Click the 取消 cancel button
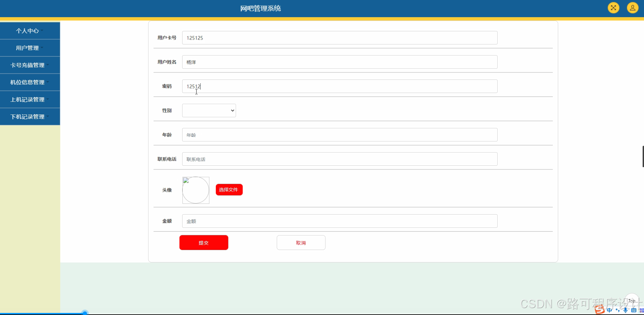This screenshot has width=644, height=315. 301,242
